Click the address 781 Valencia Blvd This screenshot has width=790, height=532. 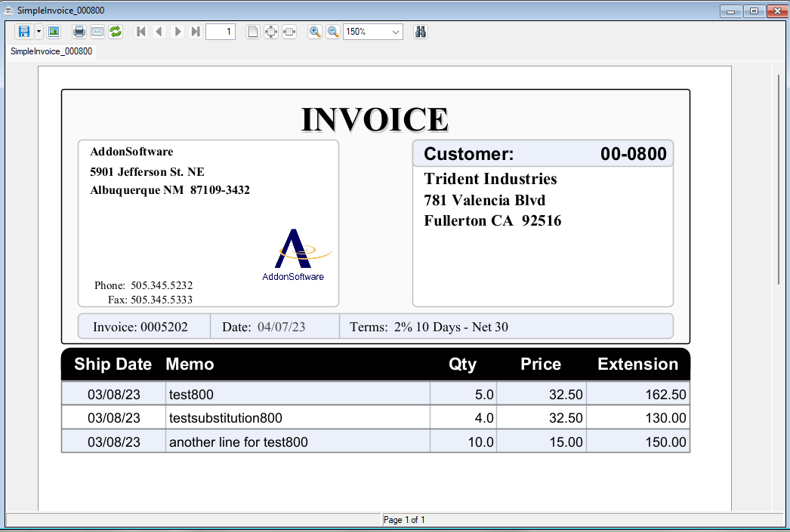(485, 200)
